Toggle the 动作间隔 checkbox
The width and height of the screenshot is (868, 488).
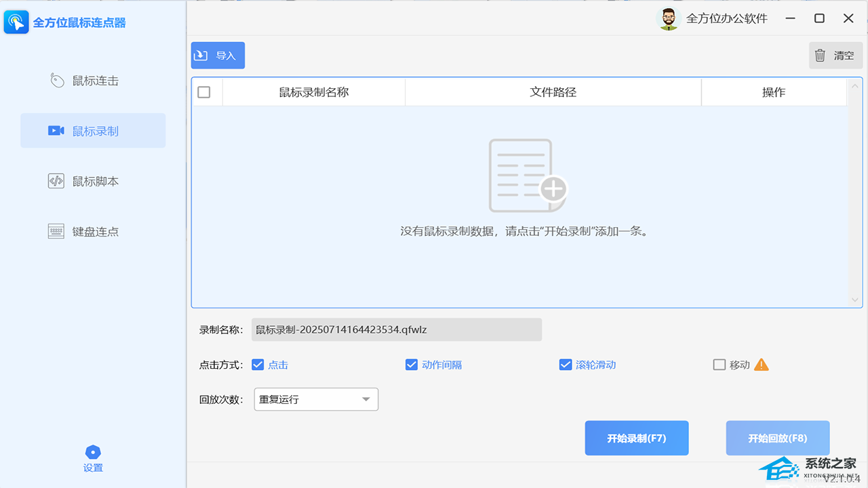pos(411,365)
